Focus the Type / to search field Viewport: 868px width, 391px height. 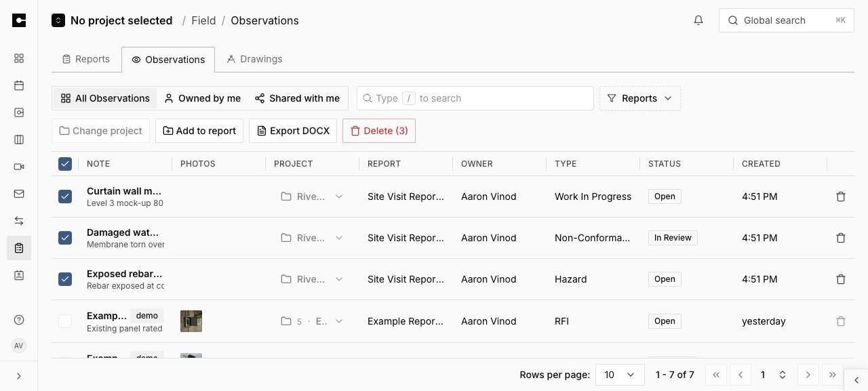[475, 98]
